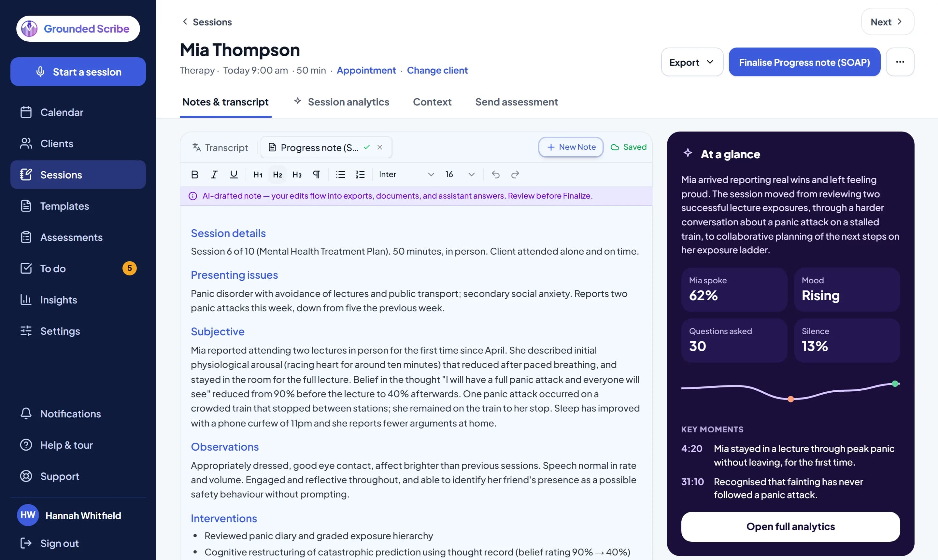This screenshot has width=938, height=560.
Task: Open Calendar from the sidebar
Action: pos(78,112)
